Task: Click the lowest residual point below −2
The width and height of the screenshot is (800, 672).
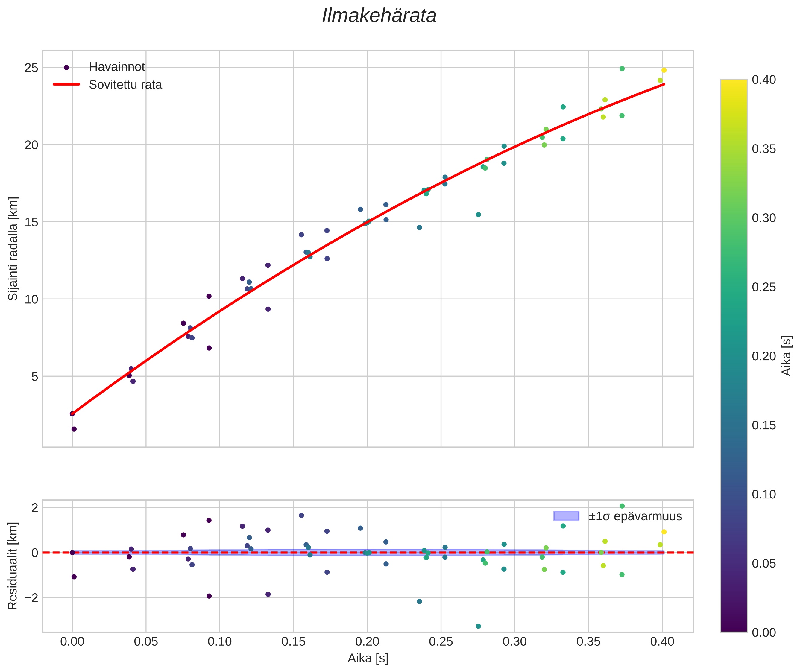Action: pyautogui.click(x=478, y=626)
